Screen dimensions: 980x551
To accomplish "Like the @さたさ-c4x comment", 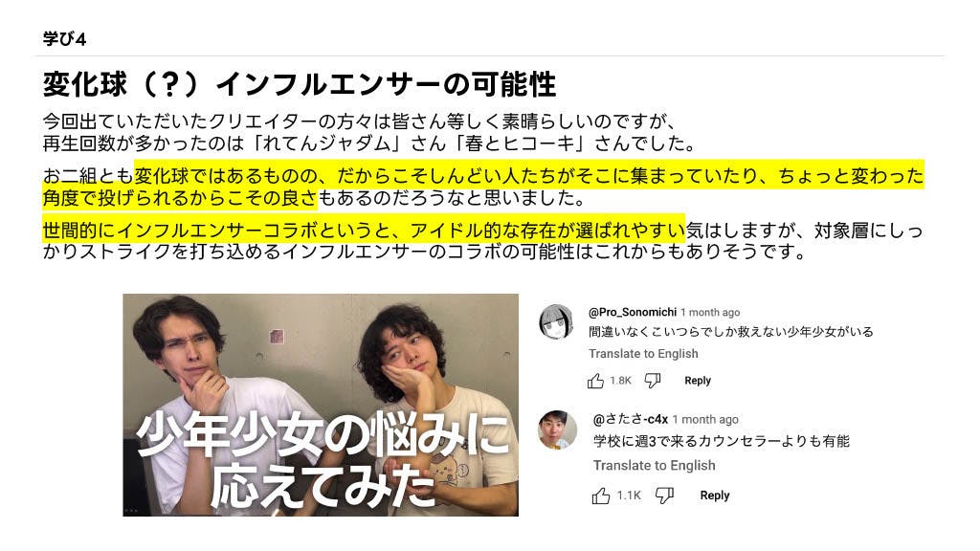I will (601, 496).
